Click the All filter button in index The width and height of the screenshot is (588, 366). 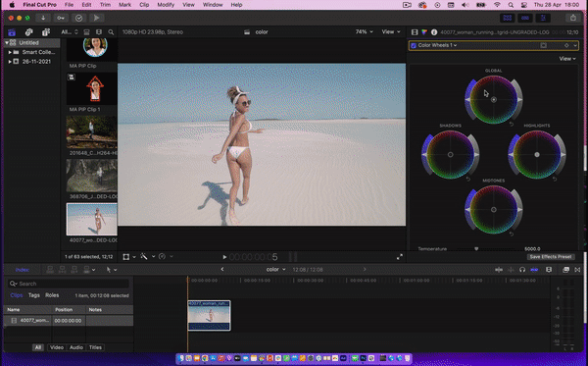[x=38, y=347]
